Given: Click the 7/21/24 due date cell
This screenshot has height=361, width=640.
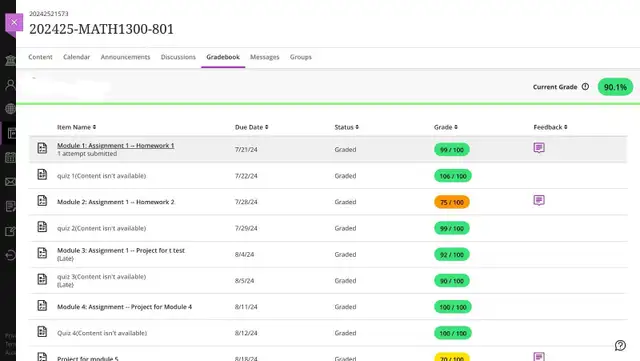Looking at the screenshot, I should pos(246,149).
